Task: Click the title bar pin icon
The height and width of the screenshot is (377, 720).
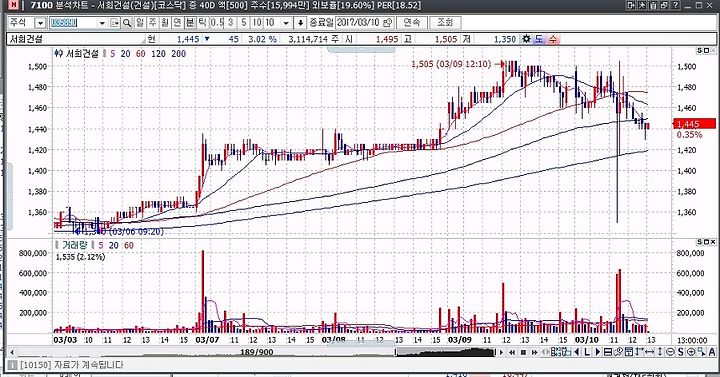Action: [642, 5]
